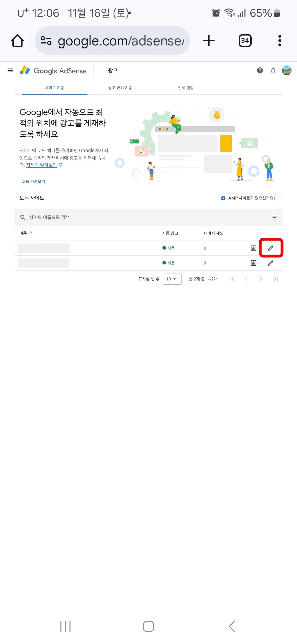Click the second site's 사용 status
Screen dimensions: 297x644
coord(169,263)
